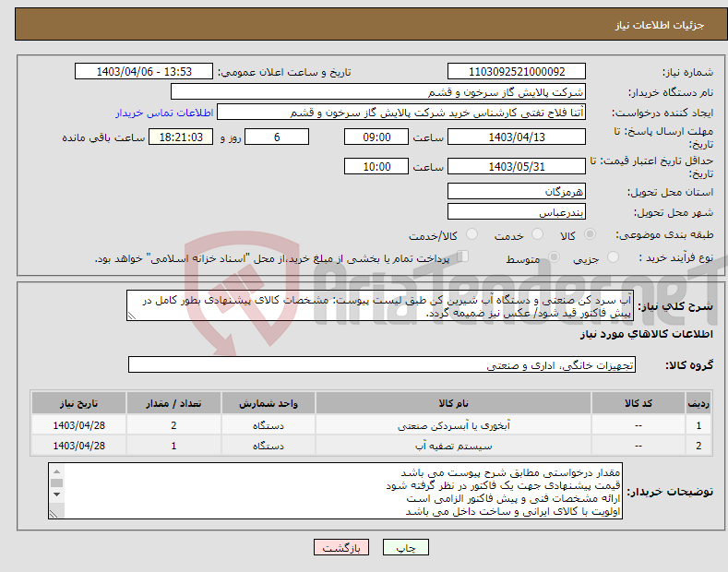
Task: Click unit دستگاه in row one
Action: click(x=269, y=425)
